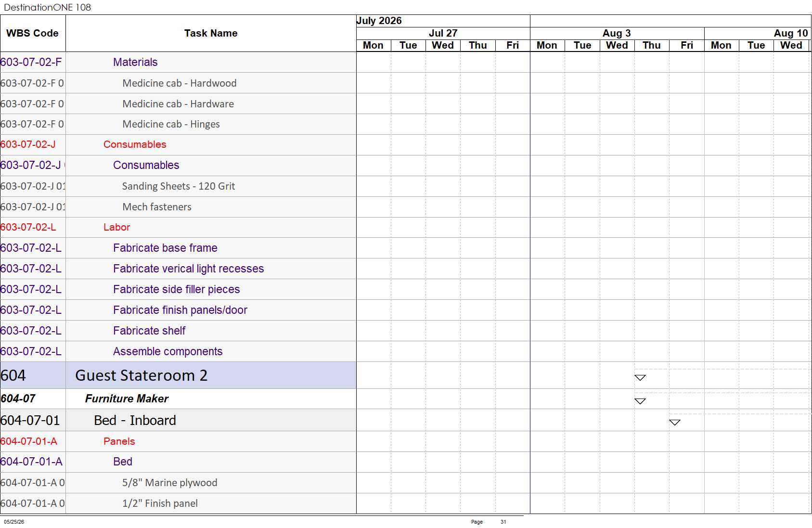Click WBS code 603-07-02-J in red
Screen dimensions: 812x528
(28, 144)
